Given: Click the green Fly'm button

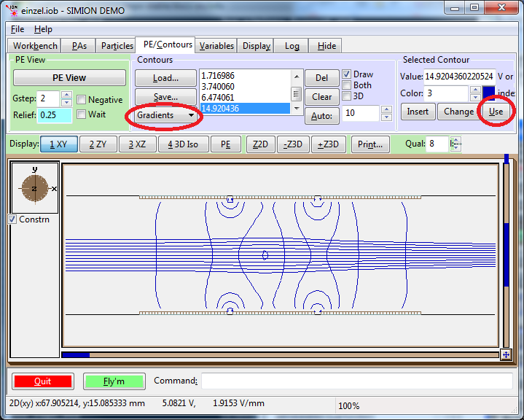Looking at the screenshot, I should (114, 381).
